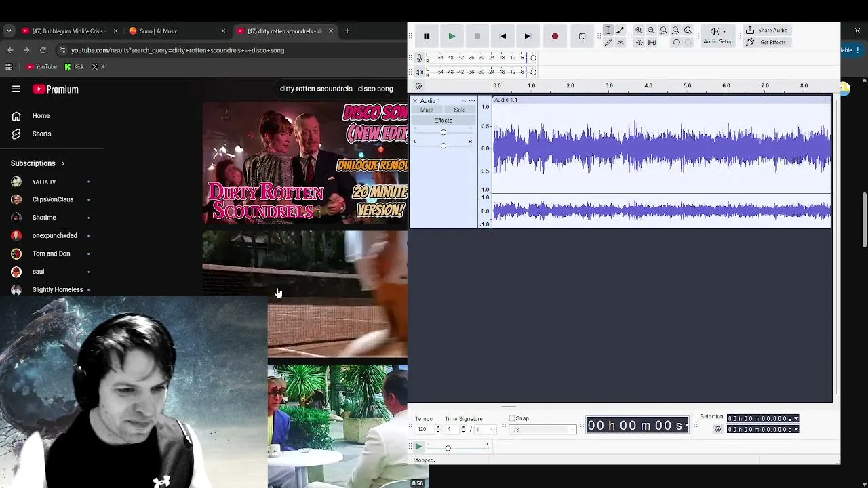Skip to end of the project
The width and height of the screenshot is (868, 488).
(528, 37)
